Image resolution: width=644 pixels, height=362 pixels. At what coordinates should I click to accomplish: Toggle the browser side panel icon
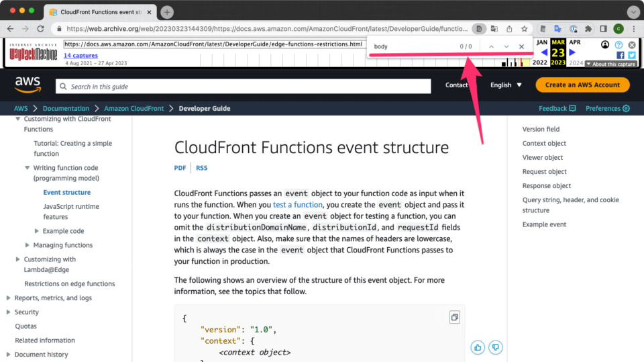pyautogui.click(x=603, y=29)
